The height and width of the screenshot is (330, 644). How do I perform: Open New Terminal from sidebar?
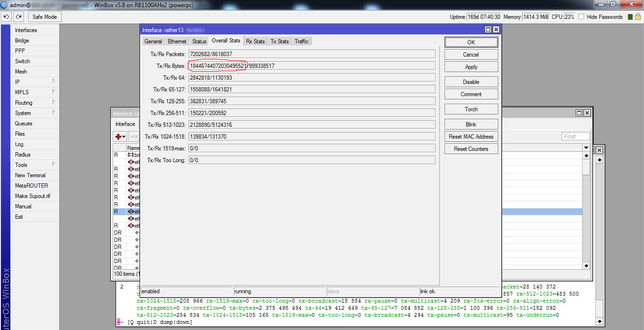(35, 175)
